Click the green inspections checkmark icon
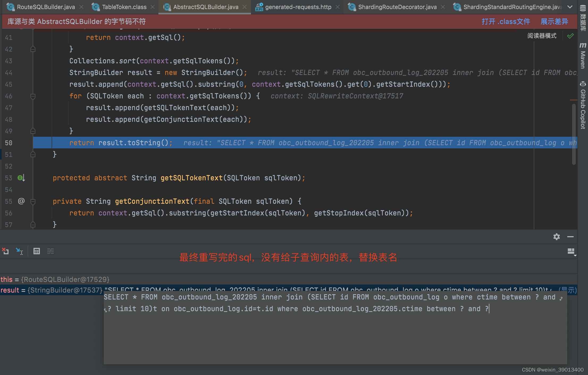Screen dimensions: 588x375 (x=570, y=36)
